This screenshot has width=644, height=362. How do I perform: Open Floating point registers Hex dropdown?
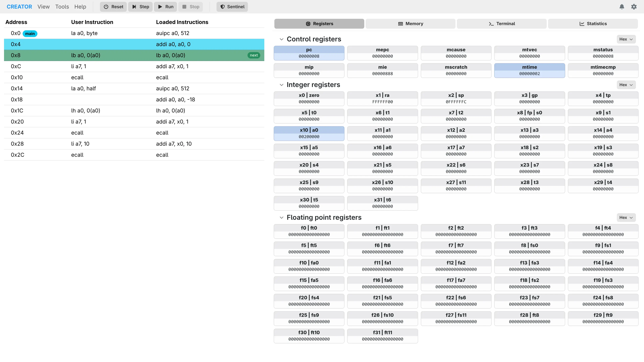point(626,218)
